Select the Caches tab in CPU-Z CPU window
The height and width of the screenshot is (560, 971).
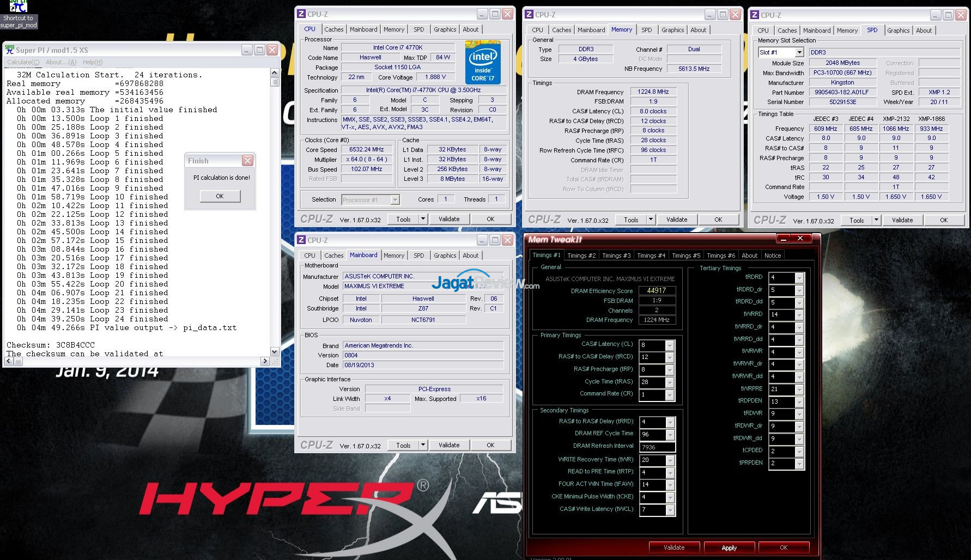tap(333, 29)
